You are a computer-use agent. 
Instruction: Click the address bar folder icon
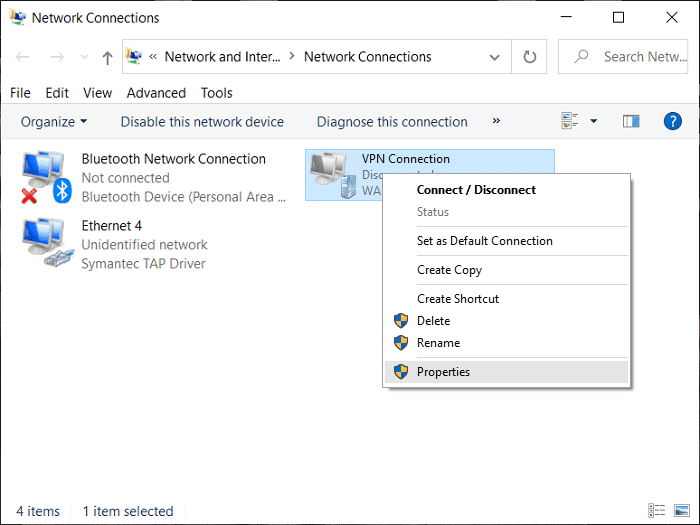point(133,56)
